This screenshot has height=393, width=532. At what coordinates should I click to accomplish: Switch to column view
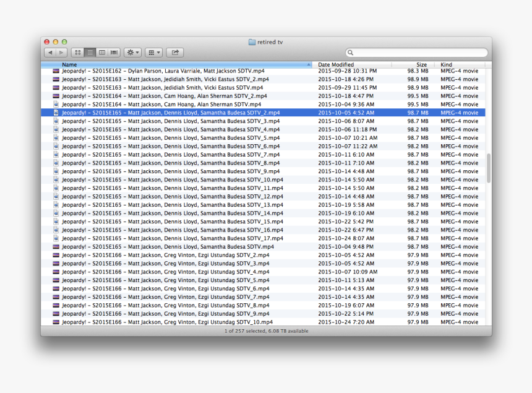coord(102,53)
